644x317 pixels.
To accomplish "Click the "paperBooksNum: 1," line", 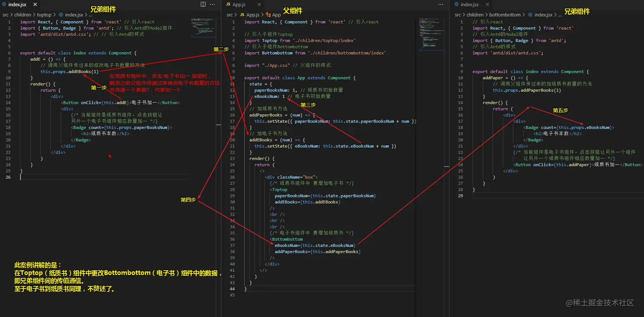I will click(x=299, y=90).
